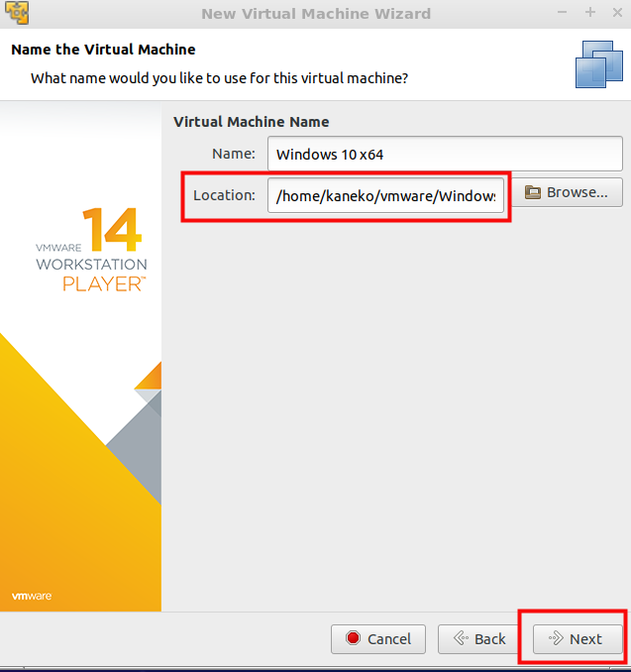Viewport: 631px width, 672px height.
Task: Cancel the virtual machine wizard
Action: [378, 639]
